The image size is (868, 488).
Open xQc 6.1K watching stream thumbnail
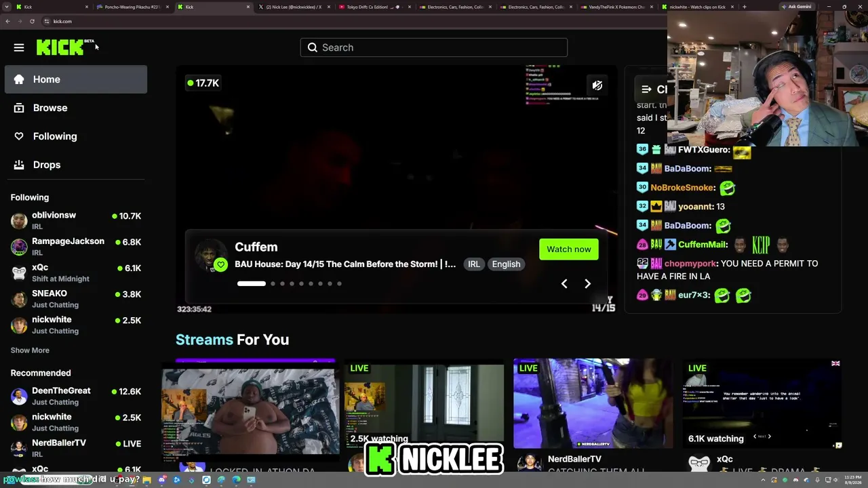click(762, 404)
